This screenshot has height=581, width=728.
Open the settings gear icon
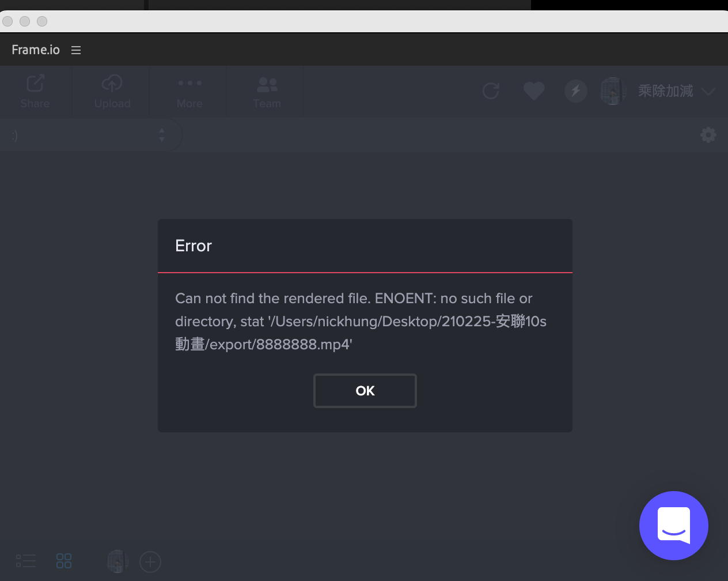[x=708, y=135]
